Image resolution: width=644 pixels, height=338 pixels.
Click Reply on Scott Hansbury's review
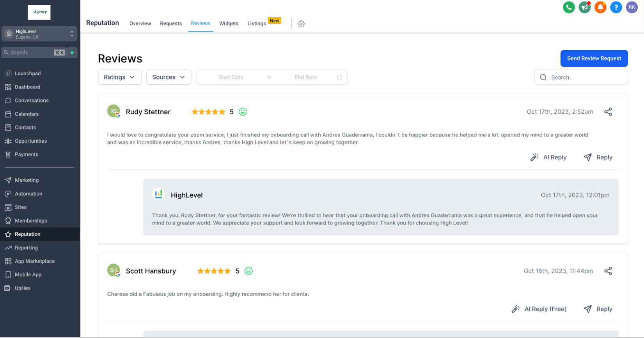[598, 309]
